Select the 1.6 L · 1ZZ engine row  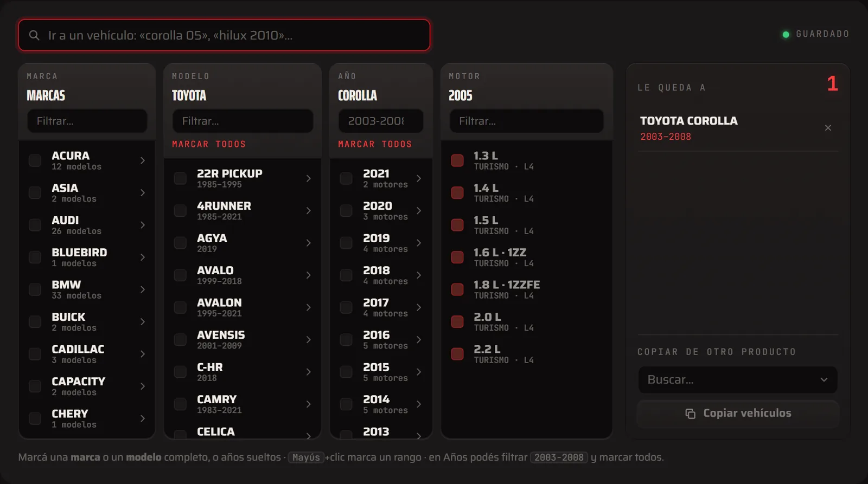point(527,257)
